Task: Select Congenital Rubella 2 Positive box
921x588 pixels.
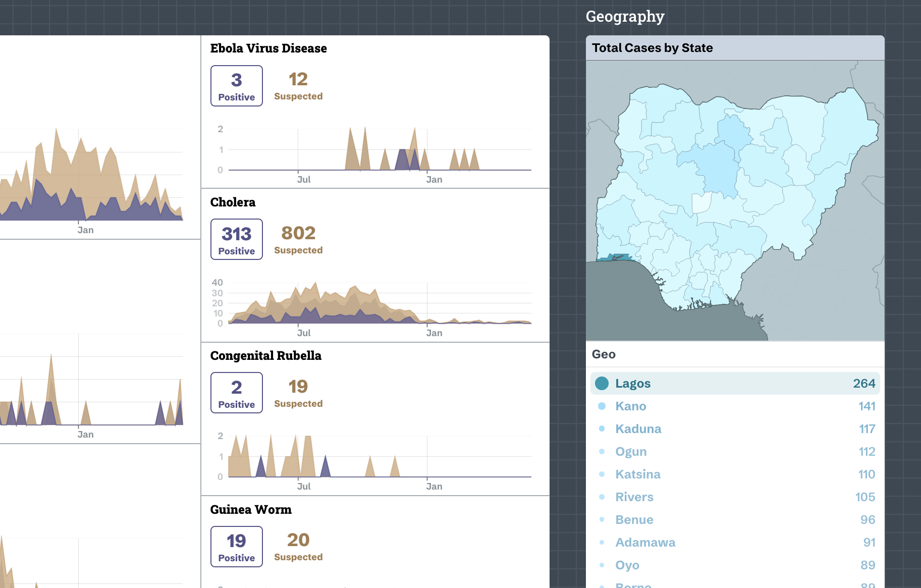Action: [x=236, y=393]
